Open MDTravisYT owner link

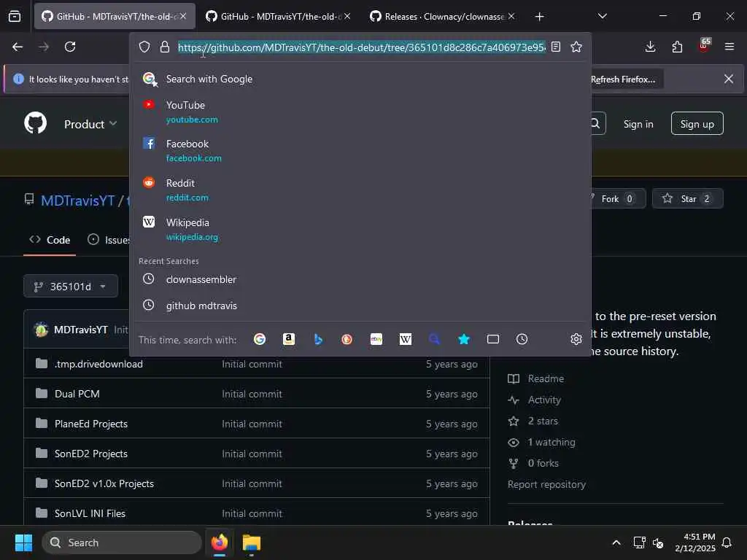(x=77, y=201)
